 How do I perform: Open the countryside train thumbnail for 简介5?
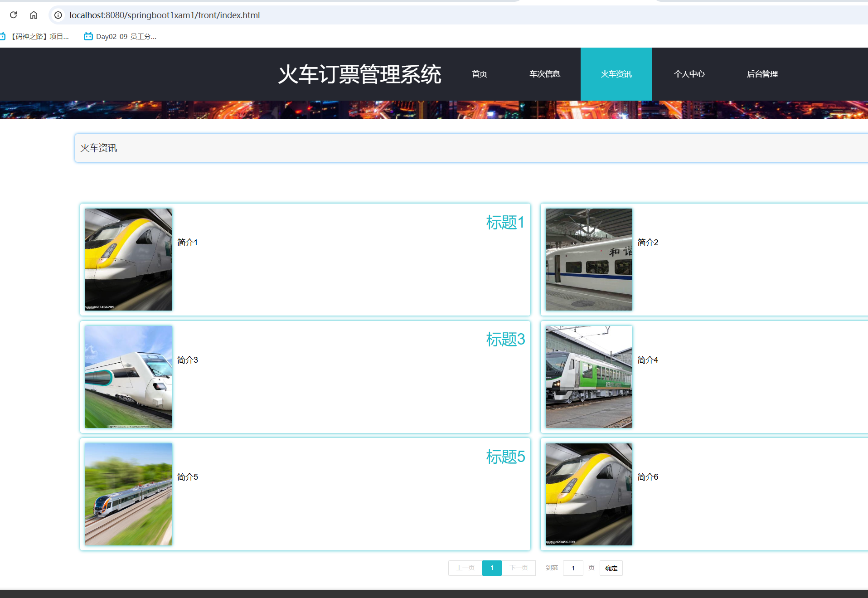(x=129, y=494)
